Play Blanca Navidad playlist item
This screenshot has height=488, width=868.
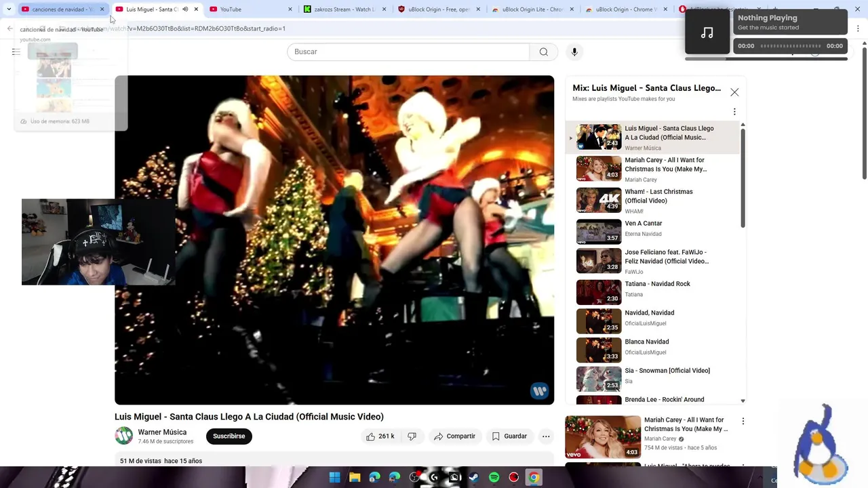point(652,350)
